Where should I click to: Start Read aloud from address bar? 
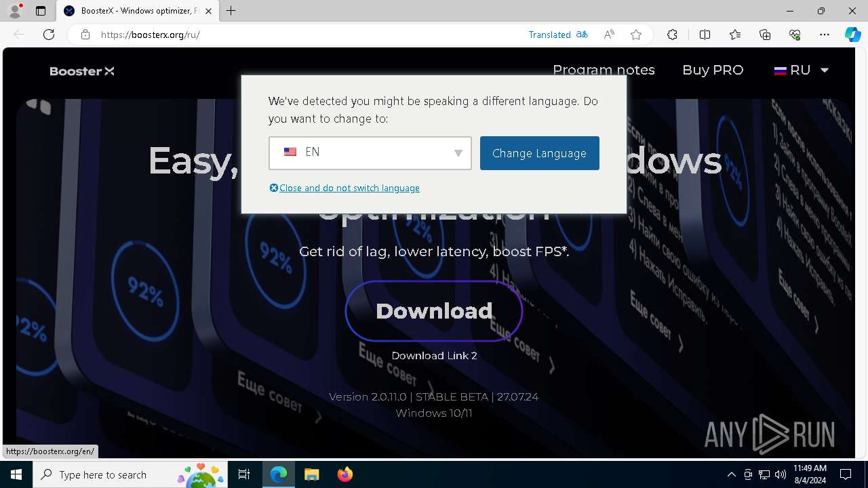pyautogui.click(x=609, y=35)
